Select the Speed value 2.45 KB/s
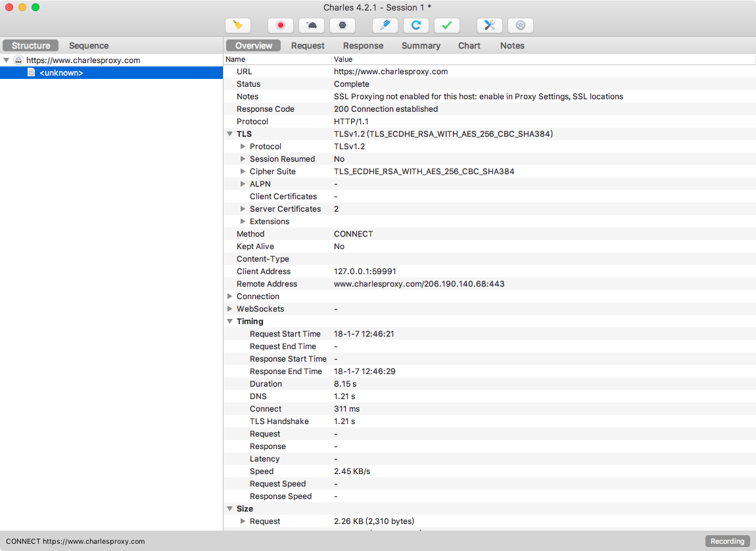The image size is (756, 551). (352, 471)
